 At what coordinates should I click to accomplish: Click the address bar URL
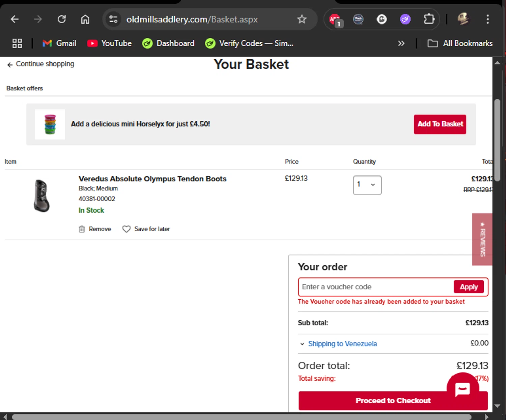(x=192, y=19)
